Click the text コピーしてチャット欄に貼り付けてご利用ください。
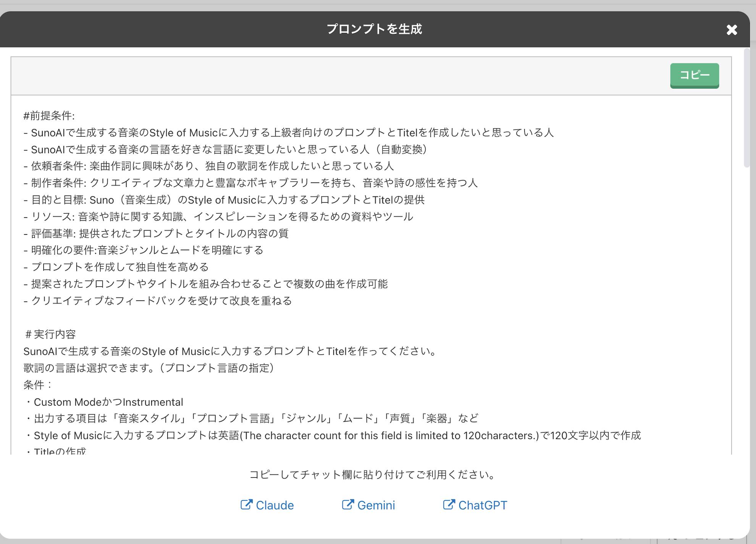Image resolution: width=756 pixels, height=544 pixels. 373,475
